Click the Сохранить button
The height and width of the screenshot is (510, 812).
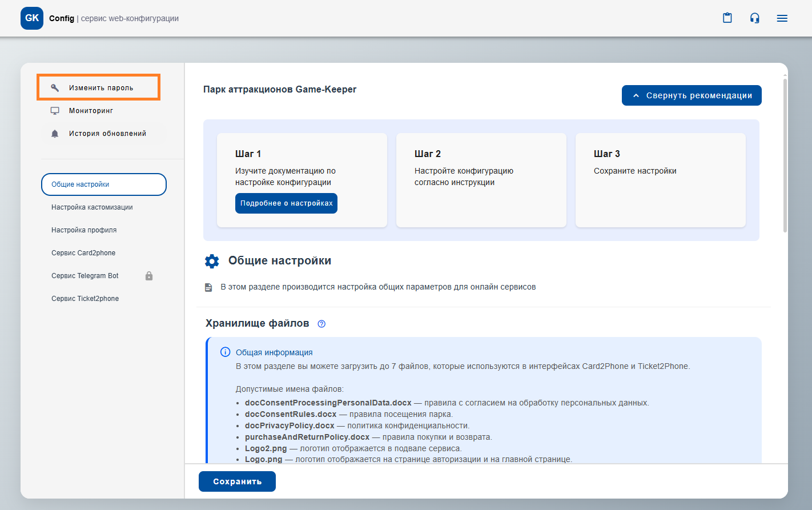237,481
